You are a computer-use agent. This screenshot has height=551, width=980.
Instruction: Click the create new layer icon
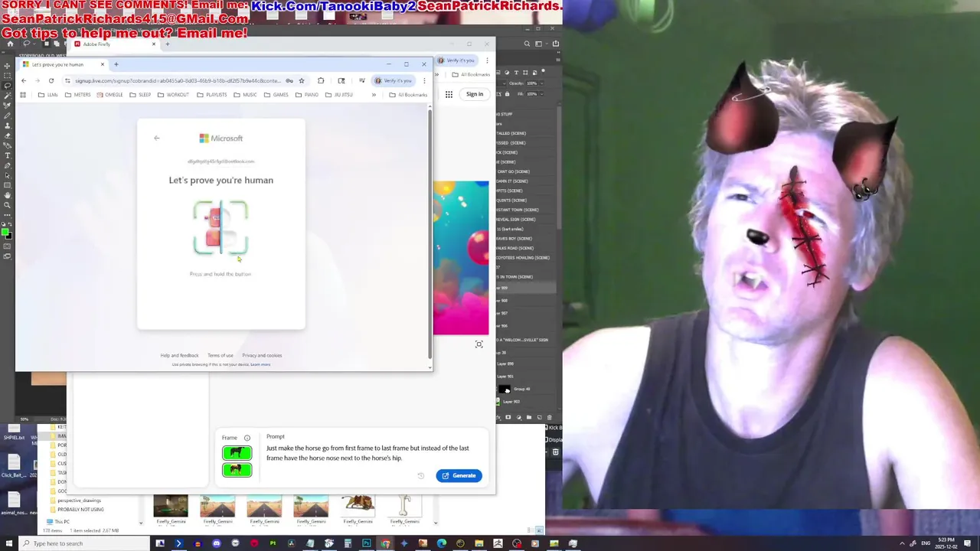click(x=539, y=417)
